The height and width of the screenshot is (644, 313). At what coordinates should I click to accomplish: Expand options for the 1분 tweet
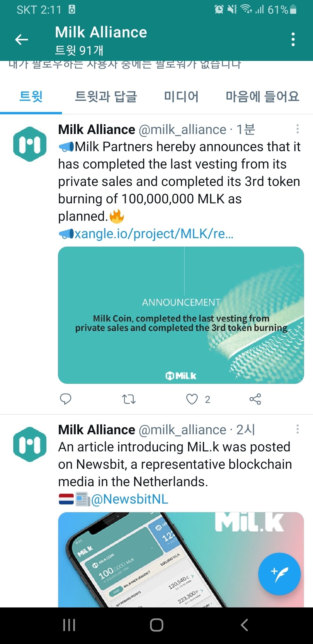[x=297, y=129]
